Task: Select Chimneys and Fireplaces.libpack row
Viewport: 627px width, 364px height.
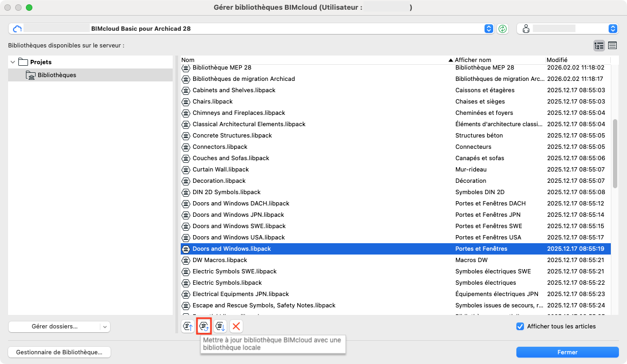Action: (396, 113)
